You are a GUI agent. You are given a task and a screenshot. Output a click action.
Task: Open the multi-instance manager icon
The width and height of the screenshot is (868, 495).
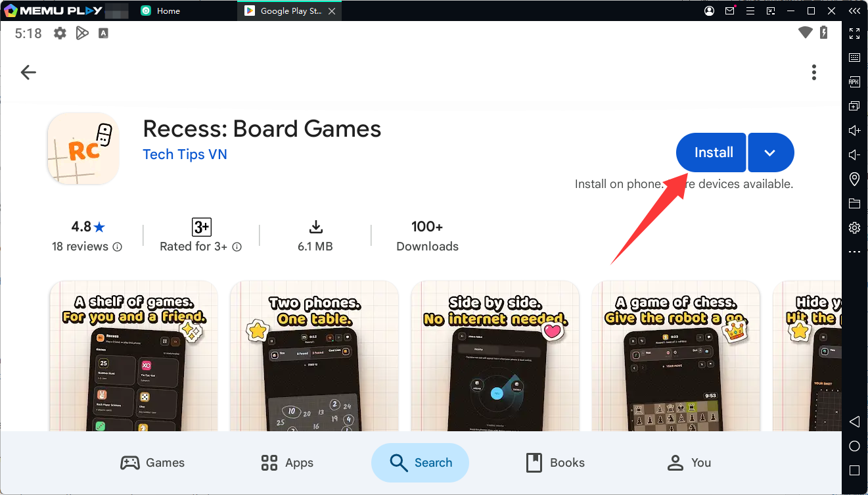(854, 106)
